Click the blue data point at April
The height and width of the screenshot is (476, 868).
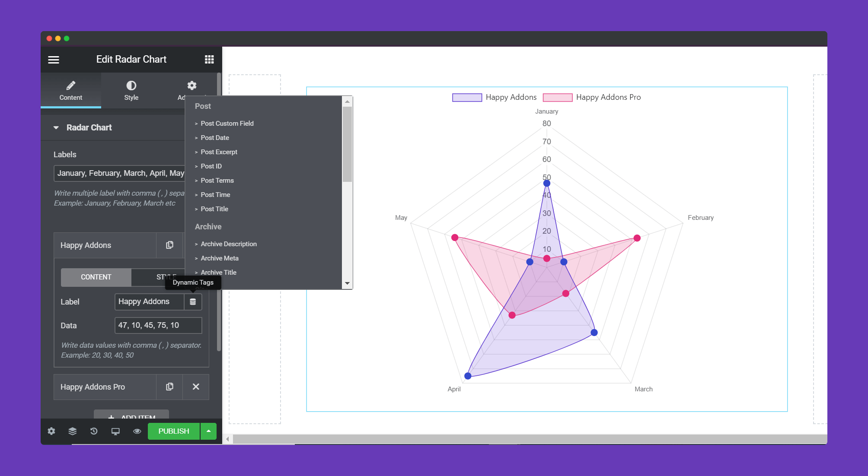click(x=468, y=376)
